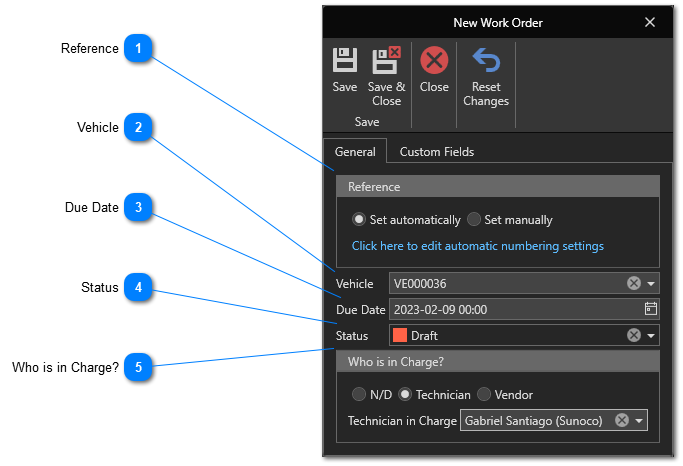Expand the Status dropdown arrow
This screenshot has width=683, height=466.
[x=651, y=336]
